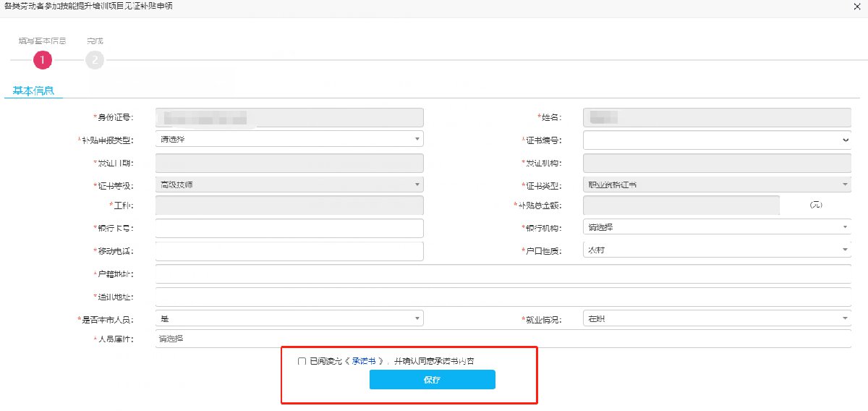Click the step 1 circle indicator
The width and height of the screenshot is (868, 411).
42,60
